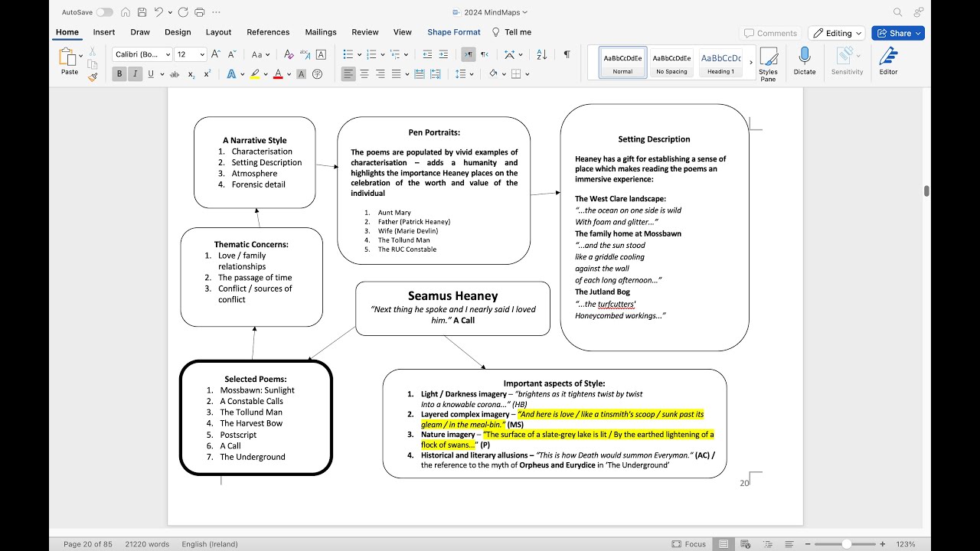Image resolution: width=980 pixels, height=551 pixels.
Task: Undo the last action
Action: (158, 12)
